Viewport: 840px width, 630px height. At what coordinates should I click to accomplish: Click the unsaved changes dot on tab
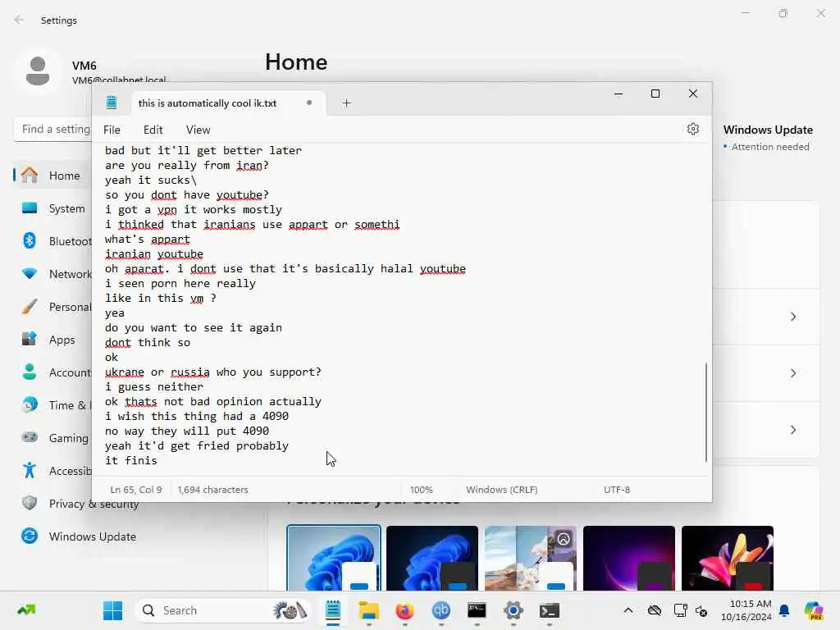[x=309, y=103]
